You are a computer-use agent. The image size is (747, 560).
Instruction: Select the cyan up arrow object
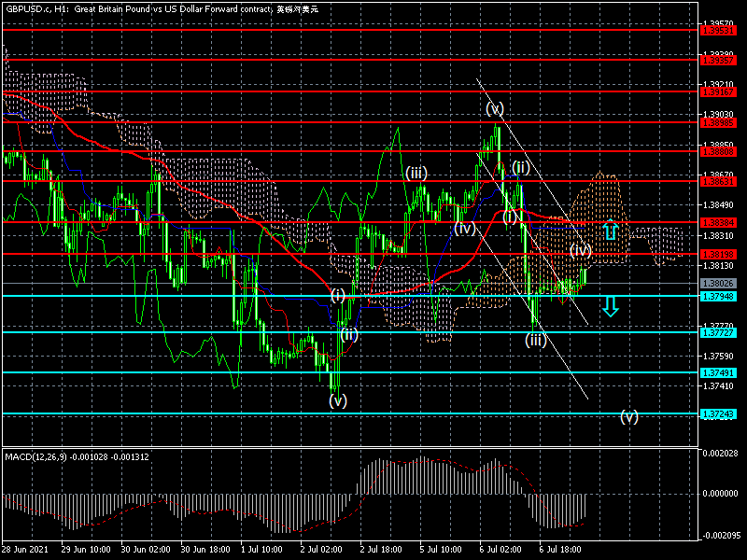[611, 230]
